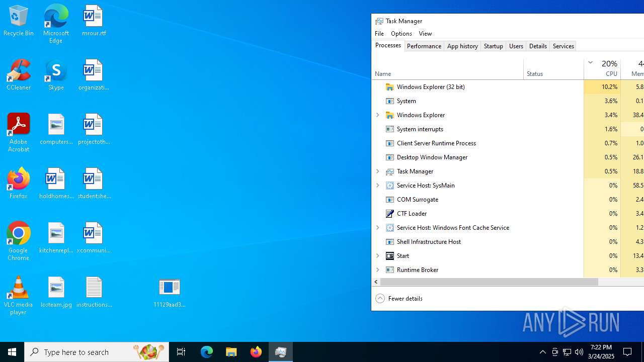Viewport: 644px width, 362px height.
Task: Select the projectoth... Word document icon
Action: pos(94,130)
